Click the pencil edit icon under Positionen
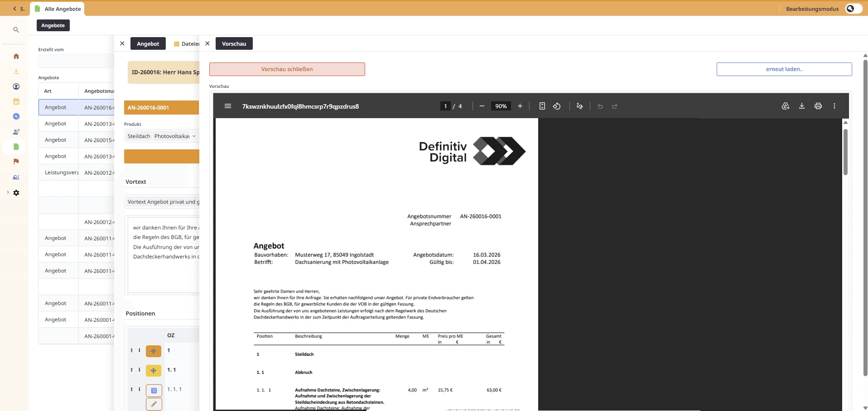Image resolution: width=868 pixels, height=411 pixels. pyautogui.click(x=154, y=404)
